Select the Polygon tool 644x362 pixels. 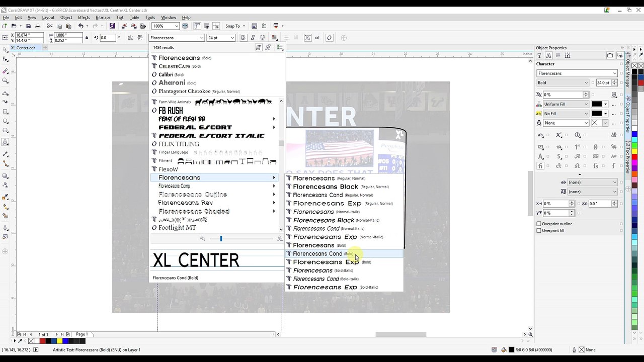click(x=6, y=131)
